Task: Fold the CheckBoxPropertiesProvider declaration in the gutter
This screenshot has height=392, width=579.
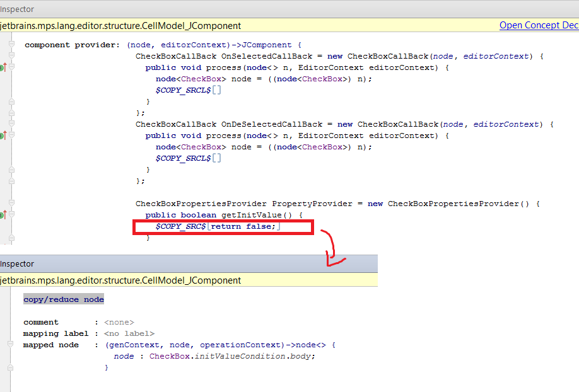Action: coord(11,204)
